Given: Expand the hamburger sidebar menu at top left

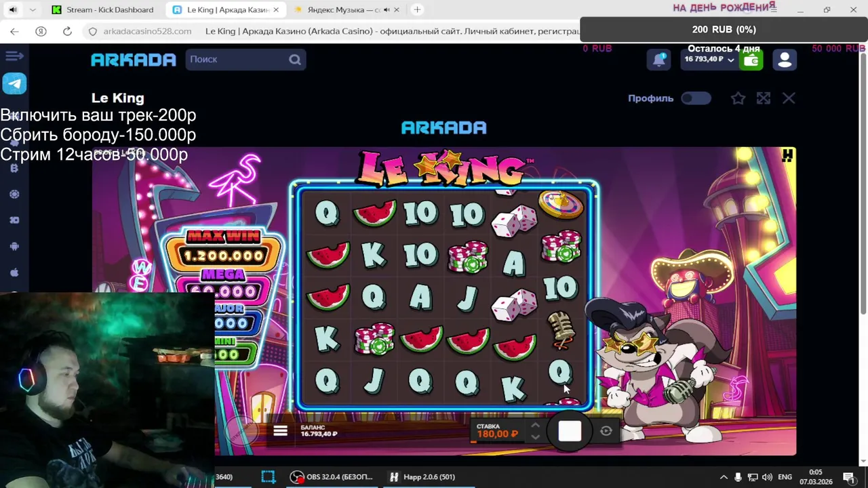Looking at the screenshot, I should point(14,56).
